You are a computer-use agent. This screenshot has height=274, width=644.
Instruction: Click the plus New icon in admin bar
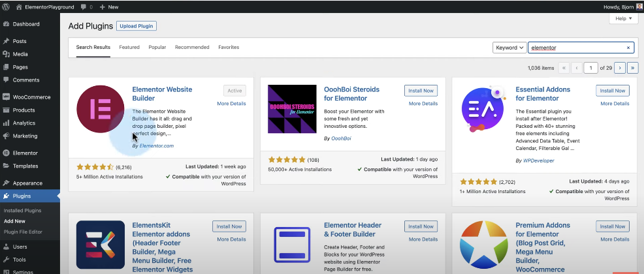103,7
